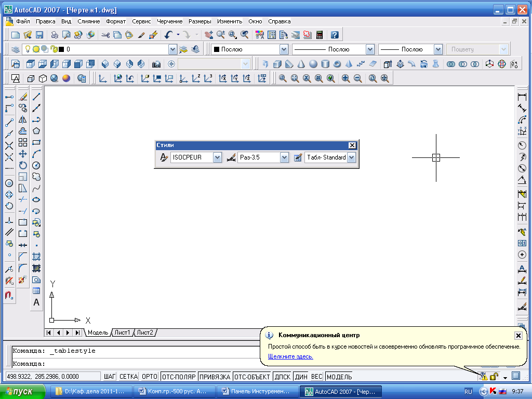Viewport: 532px width, 399px height.
Task: Switch to the Лист2 layout tab
Action: tap(145, 332)
